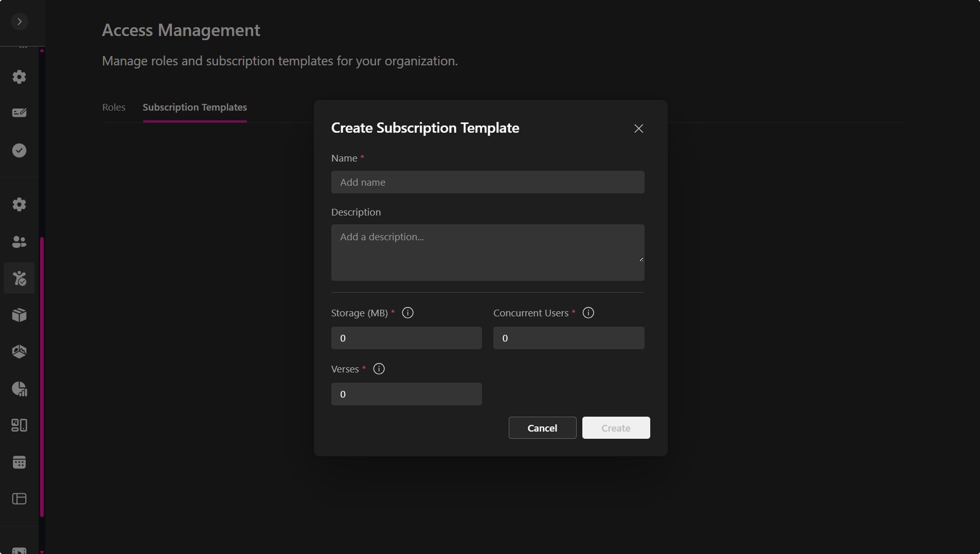Open the calendar icon in sidebar
980x554 pixels.
[20, 462]
